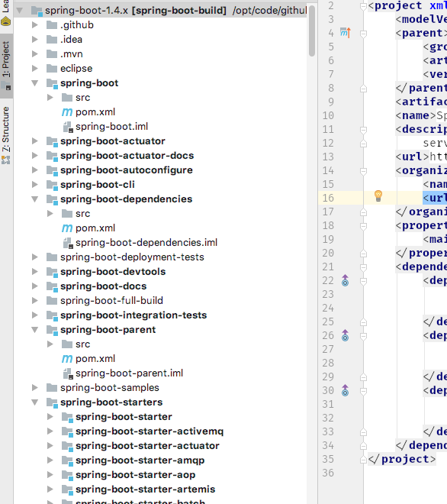Image resolution: width=447 pixels, height=504 pixels.
Task: Click the spring-boot.iml file icon
Action: [68, 127]
